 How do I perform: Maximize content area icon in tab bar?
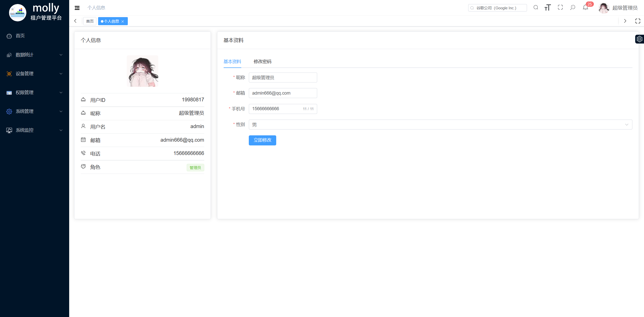[638, 21]
